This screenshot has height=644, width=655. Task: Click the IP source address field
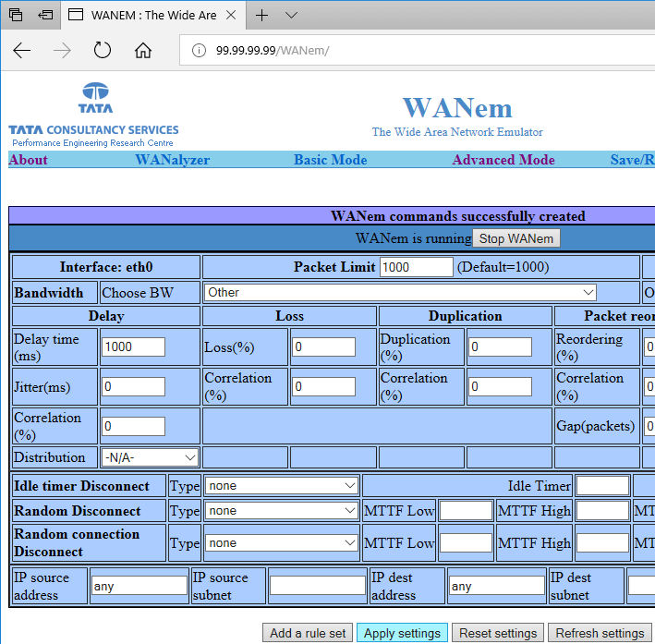(139, 586)
